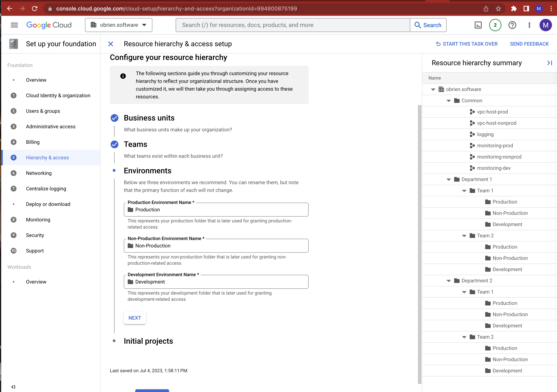
Task: Click the search magnifier icon
Action: pyautogui.click(x=418, y=25)
